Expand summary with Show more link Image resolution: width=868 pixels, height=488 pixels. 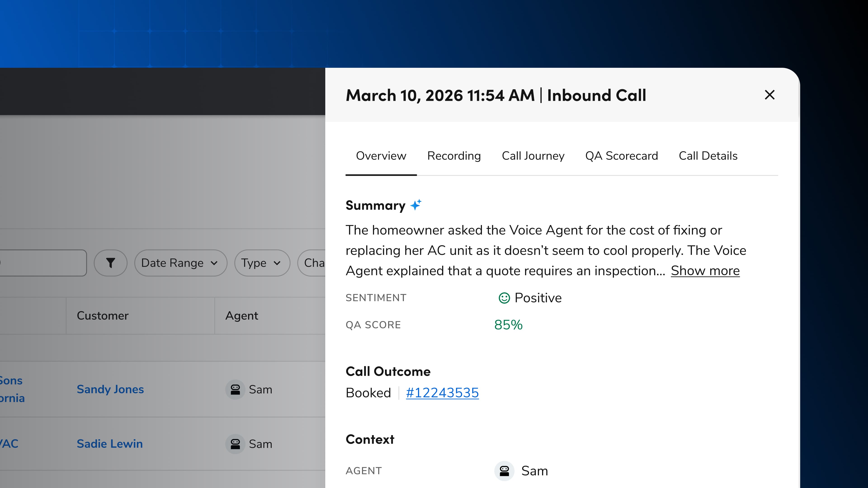click(705, 271)
